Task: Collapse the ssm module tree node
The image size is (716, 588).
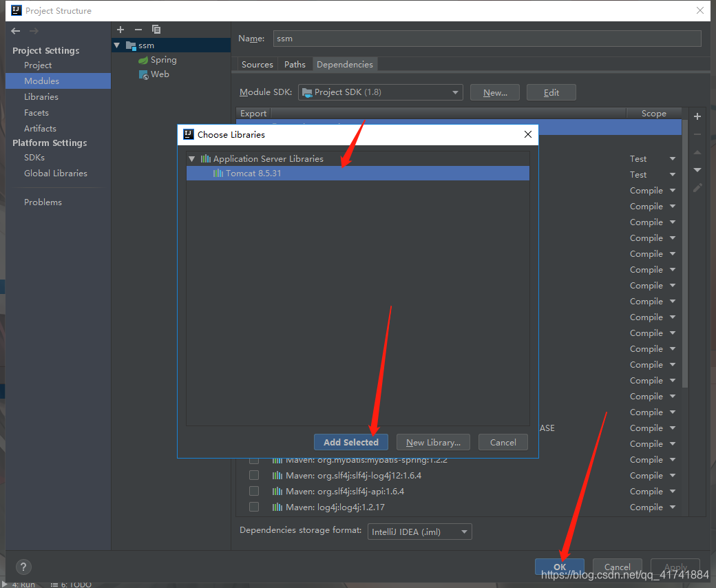Action: point(117,45)
